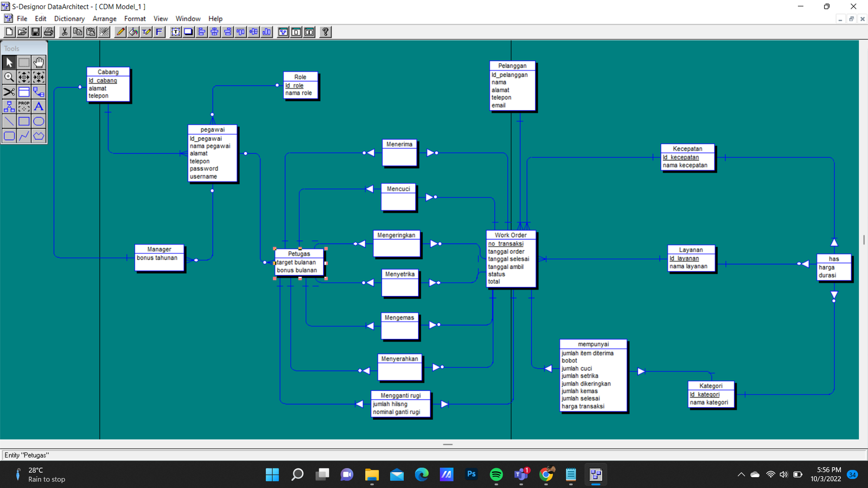Choose the scissors delete tool in palette
Viewport: 868px width, 488px height.
[9, 92]
